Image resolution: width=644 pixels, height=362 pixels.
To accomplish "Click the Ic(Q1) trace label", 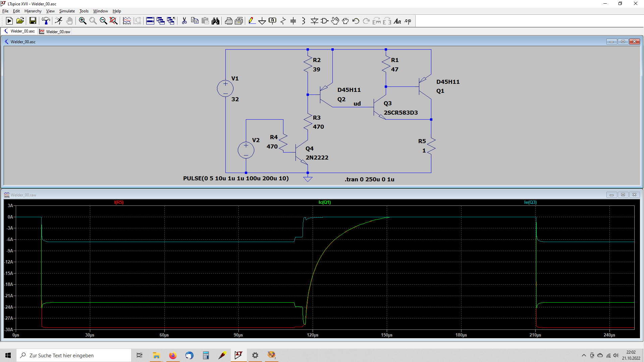I will 325,202.
